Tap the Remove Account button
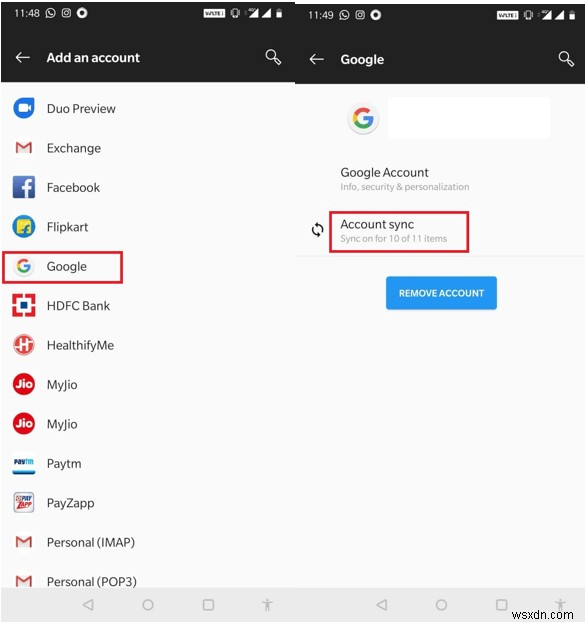 click(x=441, y=293)
